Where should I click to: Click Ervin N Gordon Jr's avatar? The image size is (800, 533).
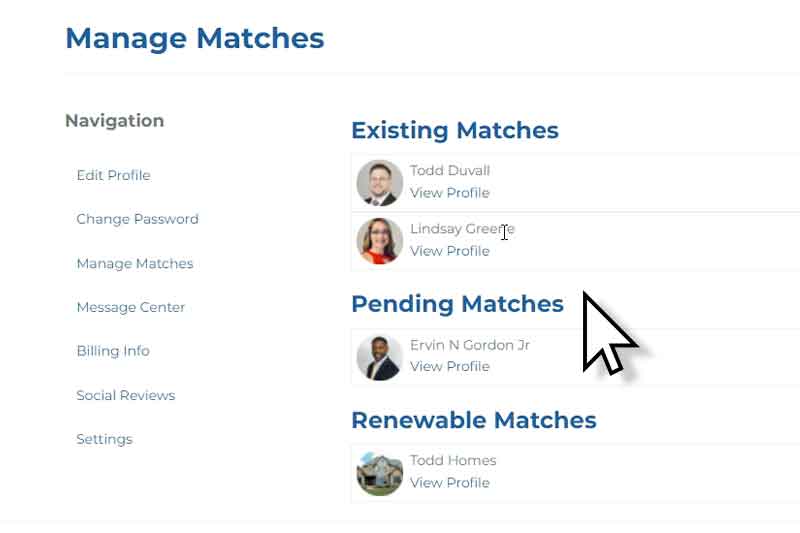click(380, 358)
